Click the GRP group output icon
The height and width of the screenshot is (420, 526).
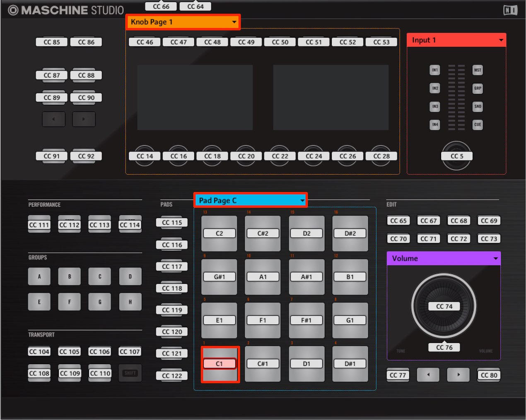pos(477,88)
